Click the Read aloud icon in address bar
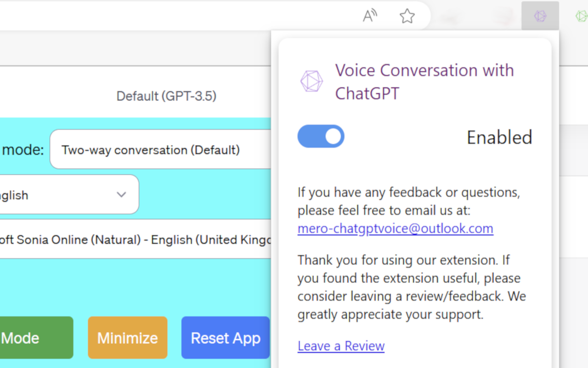 point(370,16)
